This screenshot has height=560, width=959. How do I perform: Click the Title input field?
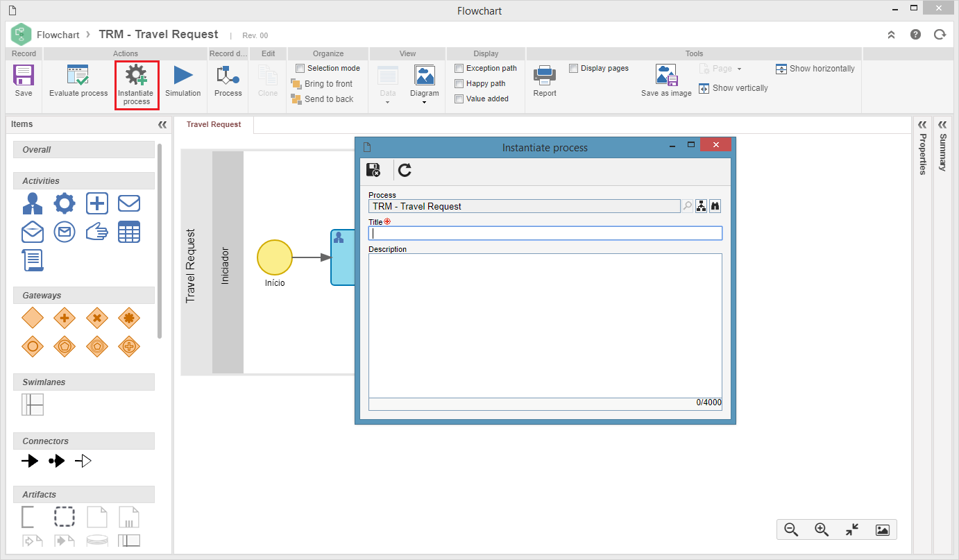tap(545, 233)
